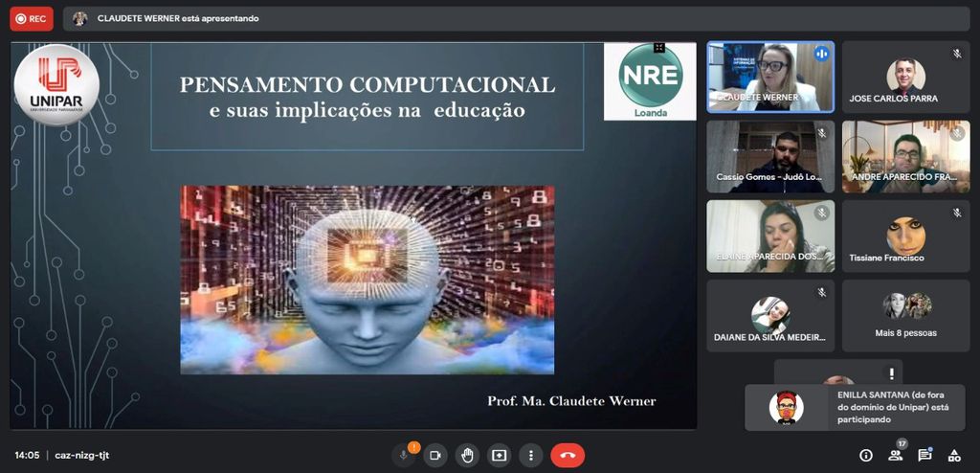Viewport: 980px width, 473px height.
Task: Select Tissiane Francisco's participant tile
Action: (905, 236)
